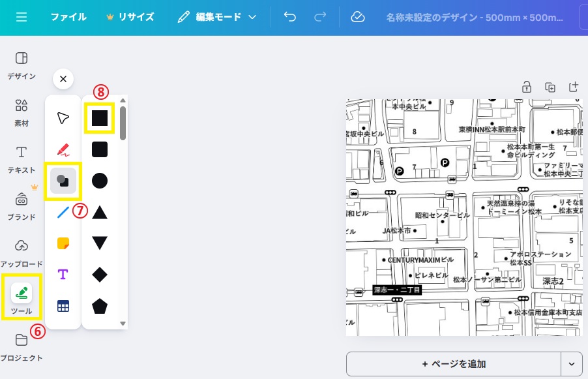Click the ページを追加 button

pos(453,364)
